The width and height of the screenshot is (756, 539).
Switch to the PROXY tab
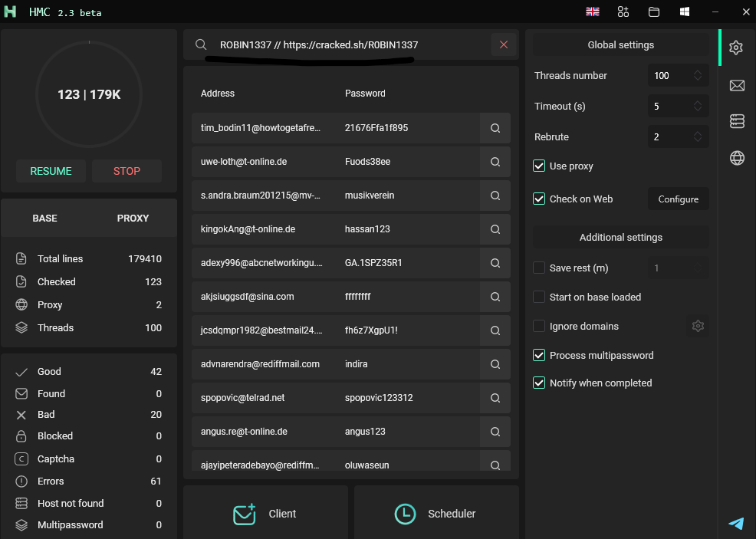click(133, 218)
